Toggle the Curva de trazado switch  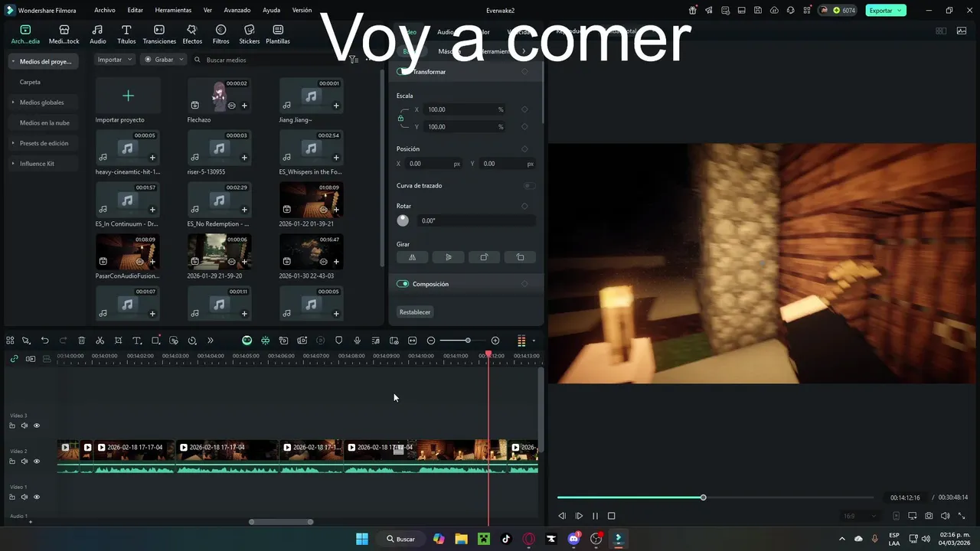(x=528, y=185)
